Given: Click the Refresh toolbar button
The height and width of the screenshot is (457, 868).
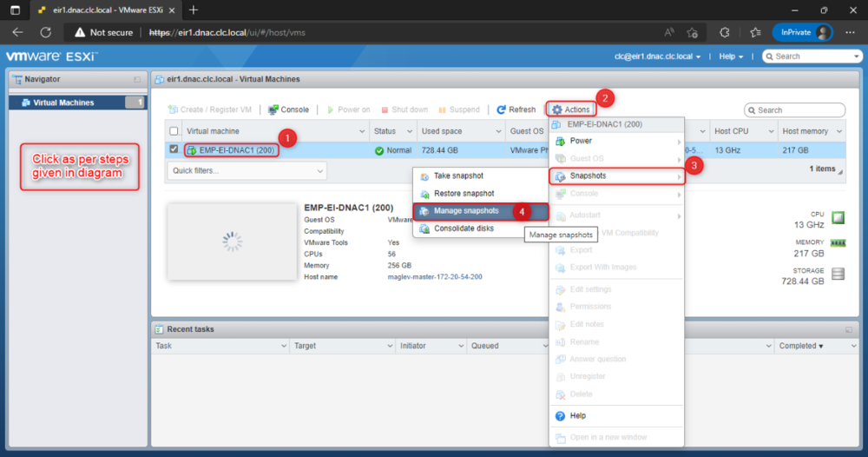Looking at the screenshot, I should point(516,109).
